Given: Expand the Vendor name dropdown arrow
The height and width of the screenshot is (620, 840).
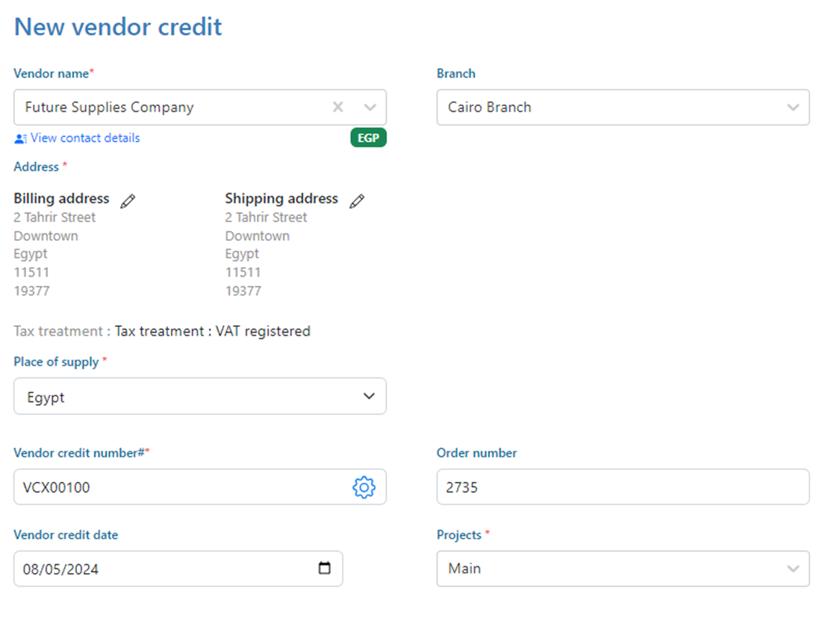Looking at the screenshot, I should (370, 107).
